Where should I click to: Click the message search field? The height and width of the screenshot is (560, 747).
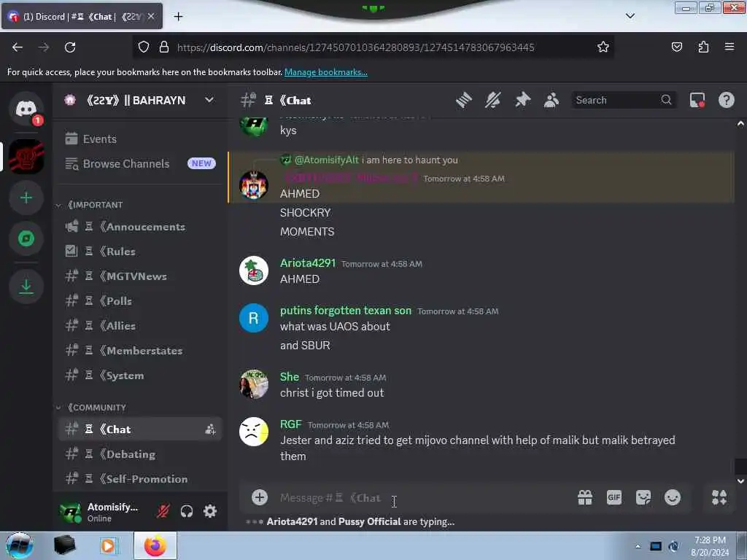[624, 100]
